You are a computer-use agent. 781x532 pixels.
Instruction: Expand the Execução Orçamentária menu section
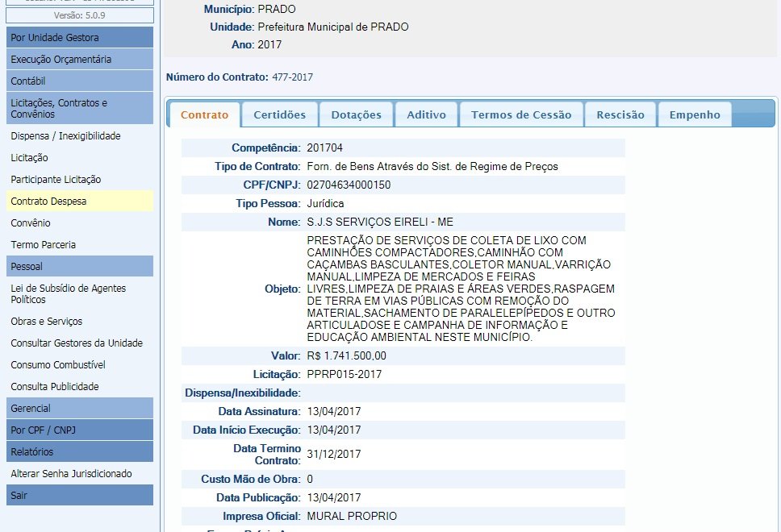pyautogui.click(x=79, y=59)
